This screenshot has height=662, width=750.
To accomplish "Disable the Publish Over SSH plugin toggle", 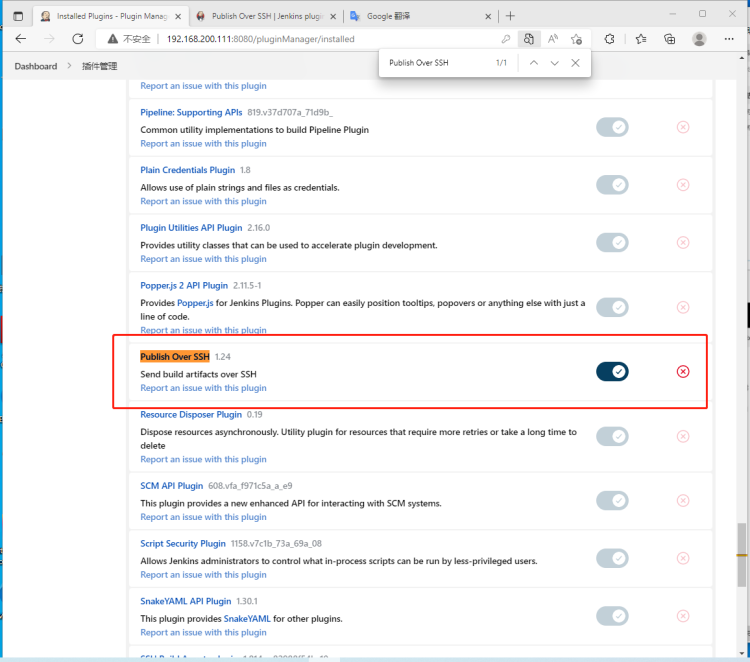I will (x=612, y=372).
